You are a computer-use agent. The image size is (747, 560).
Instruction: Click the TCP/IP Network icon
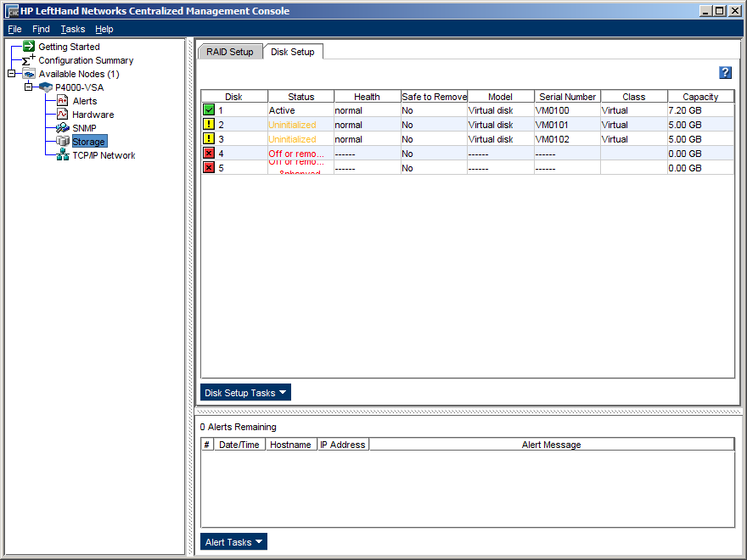click(63, 155)
